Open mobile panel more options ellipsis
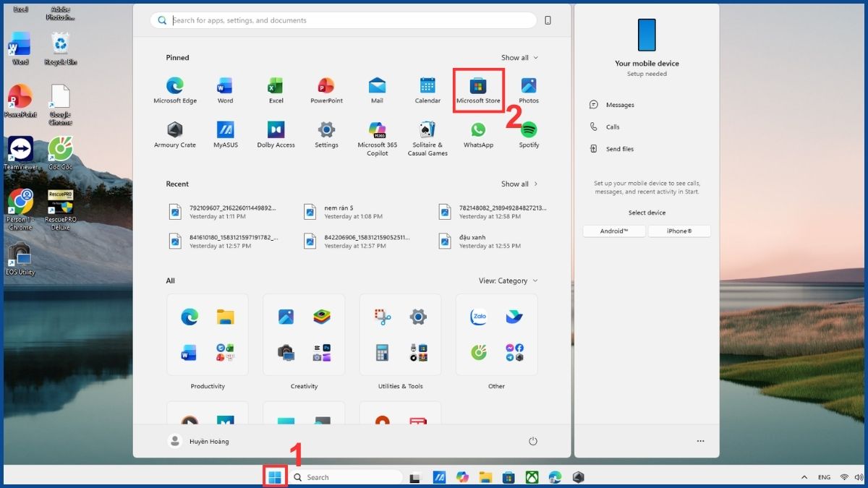This screenshot has width=868, height=488. pos(700,441)
